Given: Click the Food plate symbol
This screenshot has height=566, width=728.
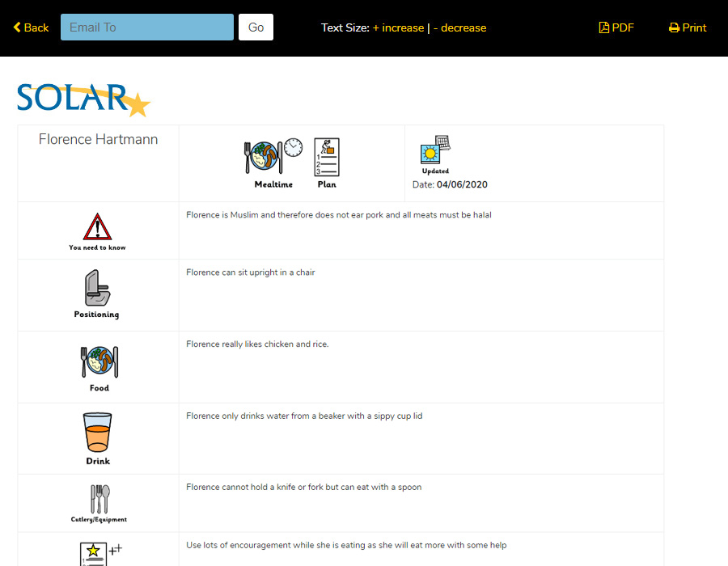Looking at the screenshot, I should point(98,360).
